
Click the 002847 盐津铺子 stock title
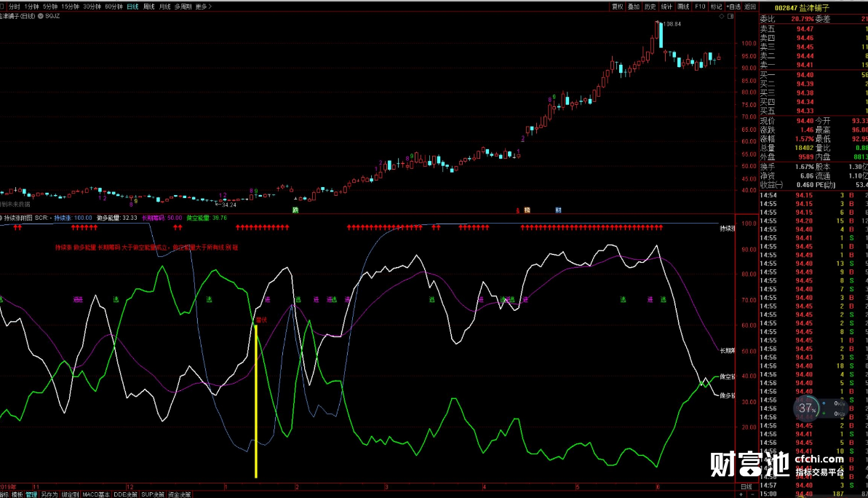[x=802, y=8]
